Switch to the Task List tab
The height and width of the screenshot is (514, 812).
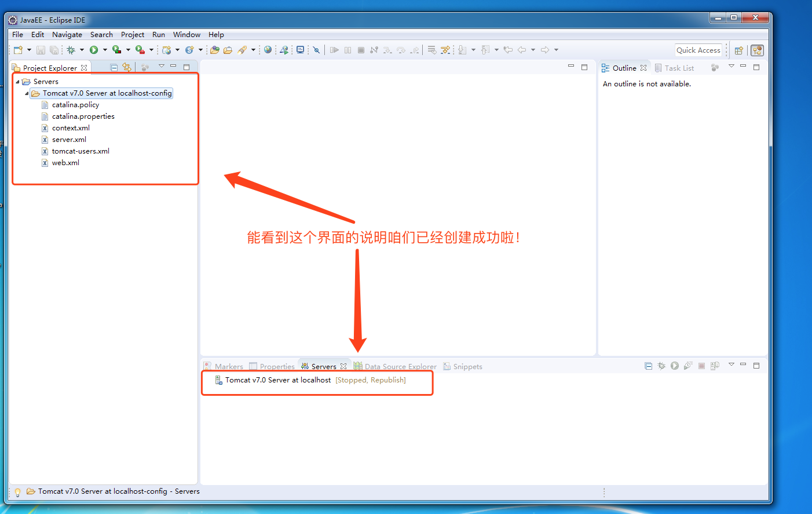(675, 68)
